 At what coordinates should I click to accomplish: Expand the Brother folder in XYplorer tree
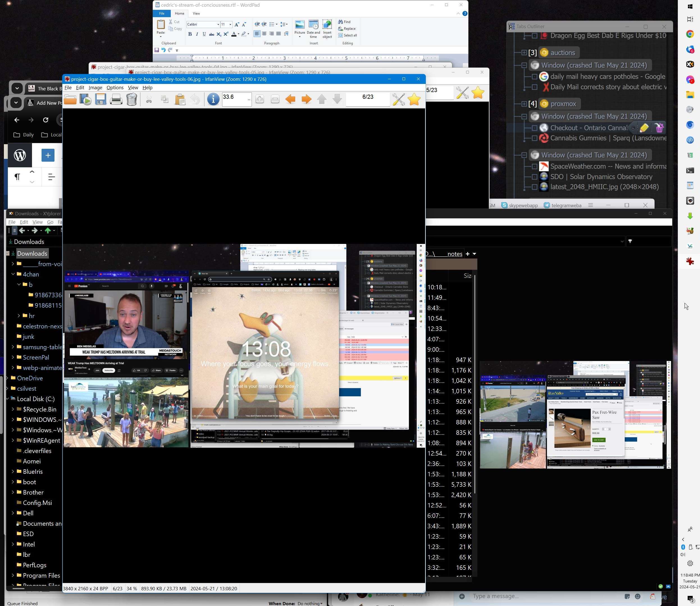13,492
